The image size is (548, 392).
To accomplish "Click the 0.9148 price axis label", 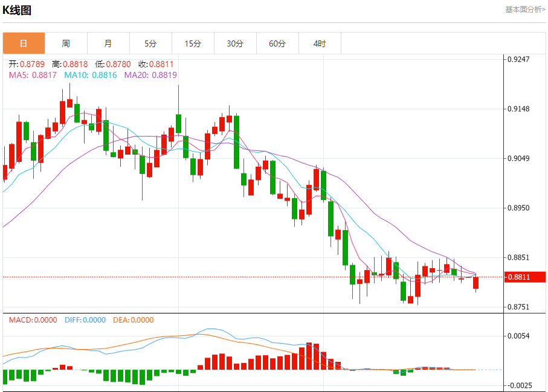I will [x=518, y=109].
